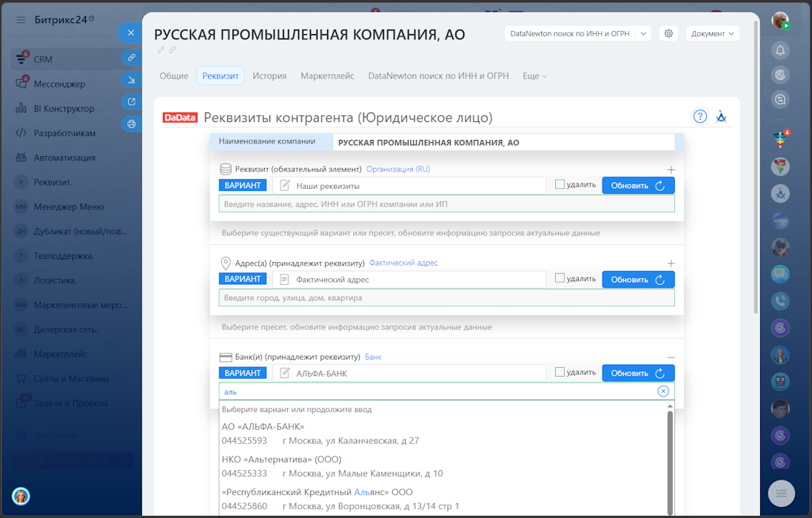Click the user avatar at top right
The image size is (812, 518).
(x=780, y=20)
